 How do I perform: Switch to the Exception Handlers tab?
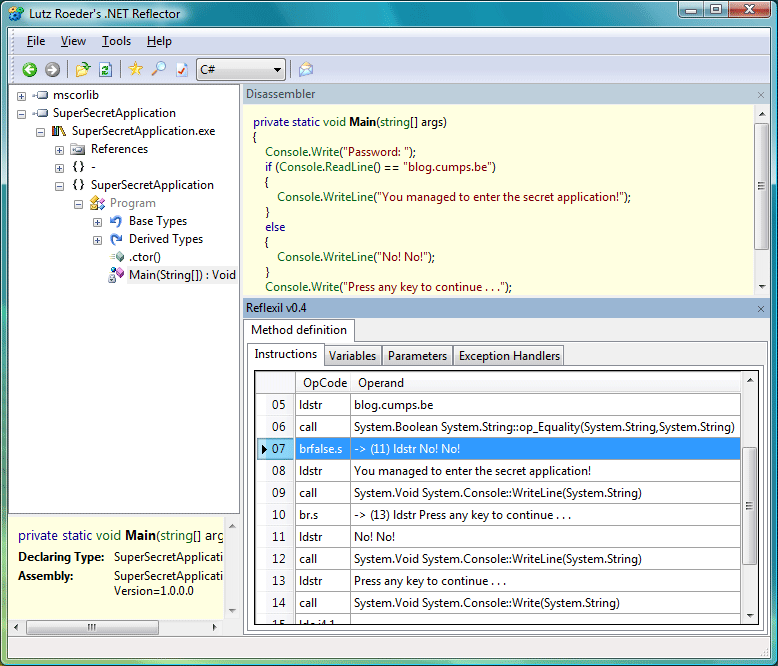pos(509,356)
